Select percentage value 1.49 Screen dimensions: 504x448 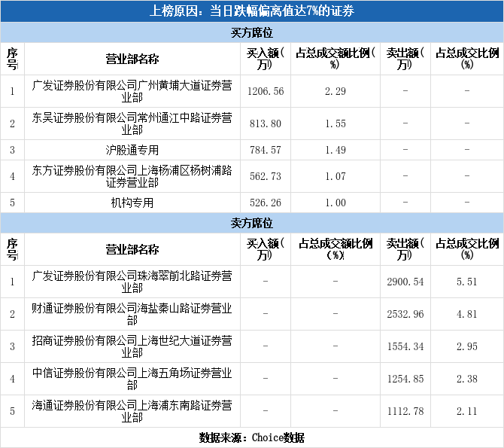(335, 150)
